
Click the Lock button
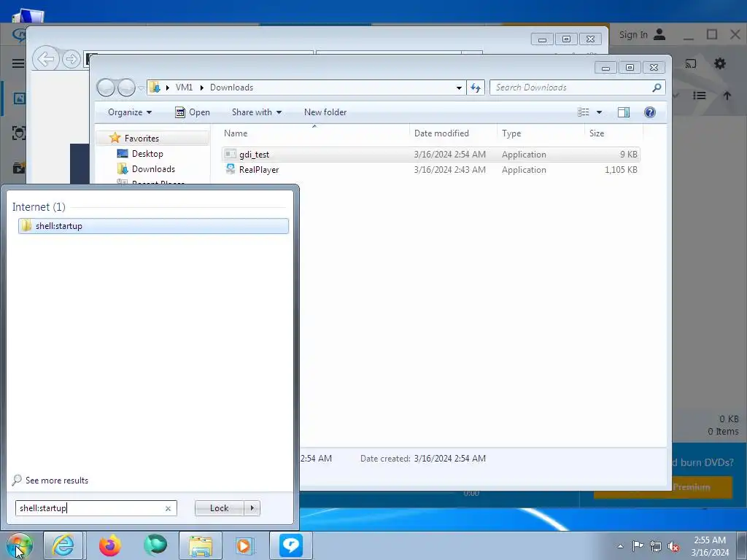219,508
